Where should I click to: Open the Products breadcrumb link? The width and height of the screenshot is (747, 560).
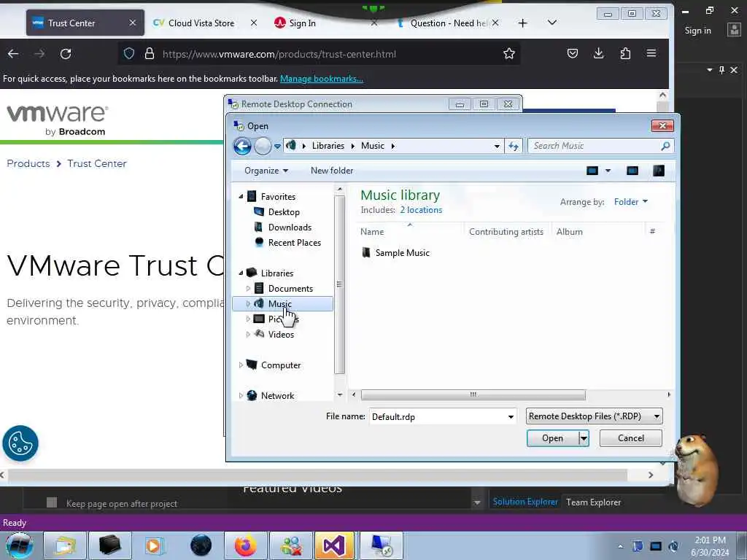tap(28, 163)
